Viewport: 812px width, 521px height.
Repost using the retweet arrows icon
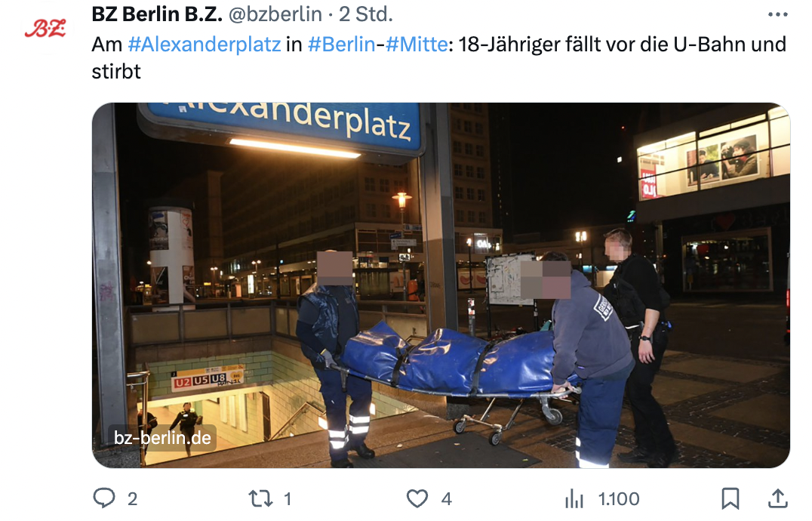click(260, 499)
